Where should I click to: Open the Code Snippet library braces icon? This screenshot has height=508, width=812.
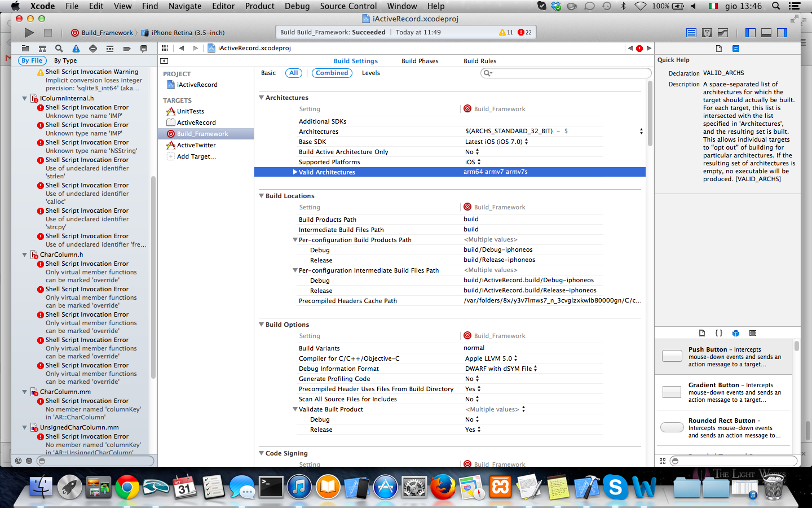[719, 333]
